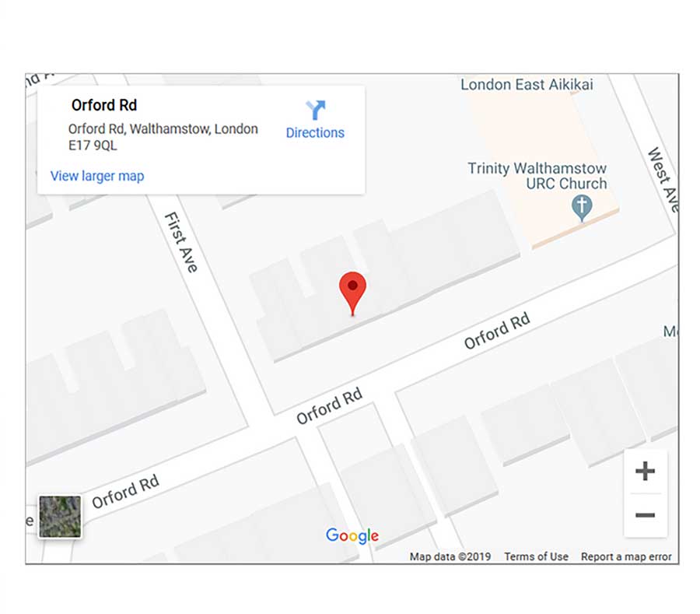Click the First Ave street label
The width and height of the screenshot is (700, 614).
(x=181, y=242)
